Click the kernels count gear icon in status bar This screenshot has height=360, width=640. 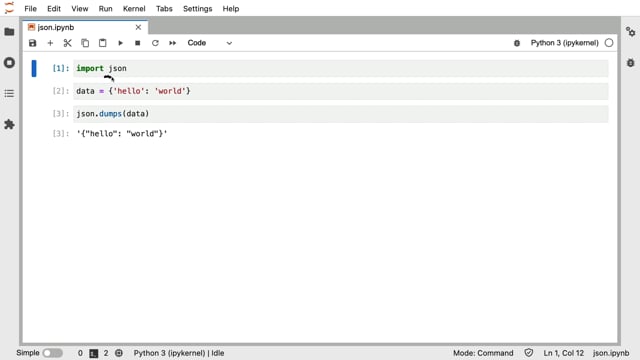[x=119, y=353]
